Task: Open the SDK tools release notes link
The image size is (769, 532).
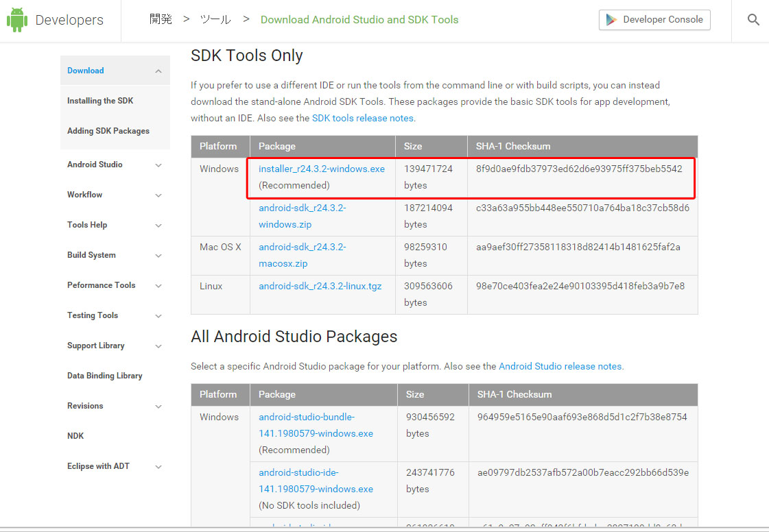Action: click(362, 118)
